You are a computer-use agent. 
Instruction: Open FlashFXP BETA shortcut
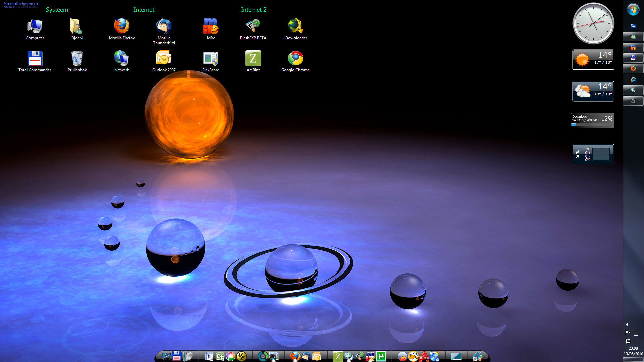pyautogui.click(x=253, y=26)
